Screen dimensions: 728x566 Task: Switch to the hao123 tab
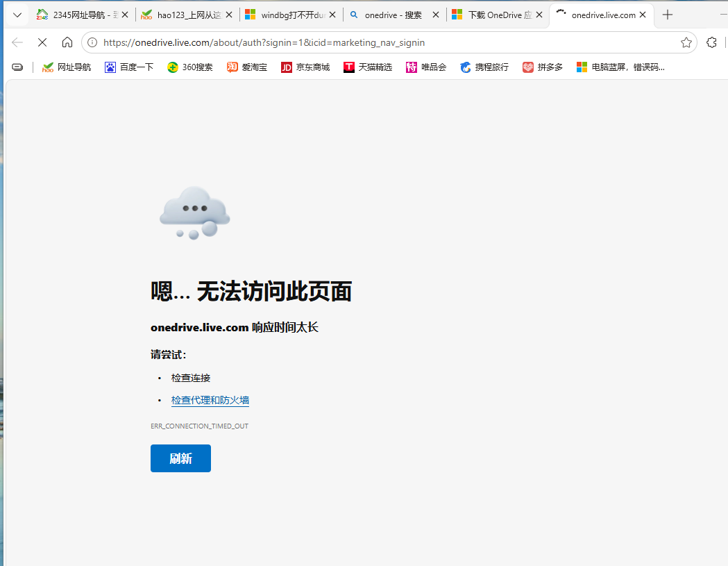coord(187,15)
